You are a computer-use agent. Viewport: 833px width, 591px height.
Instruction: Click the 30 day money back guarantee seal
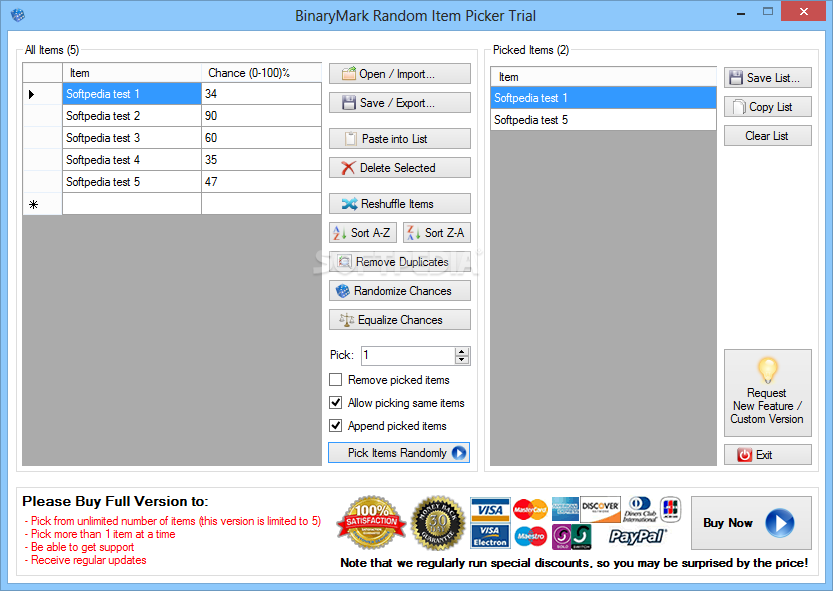click(438, 523)
